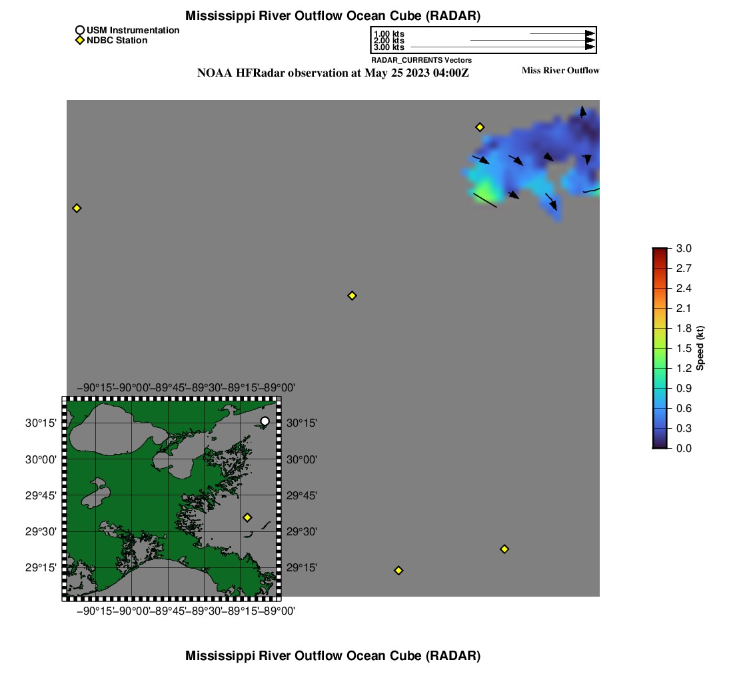
Task: Click the lowest NDBC diamond below the map center
Action: (398, 570)
